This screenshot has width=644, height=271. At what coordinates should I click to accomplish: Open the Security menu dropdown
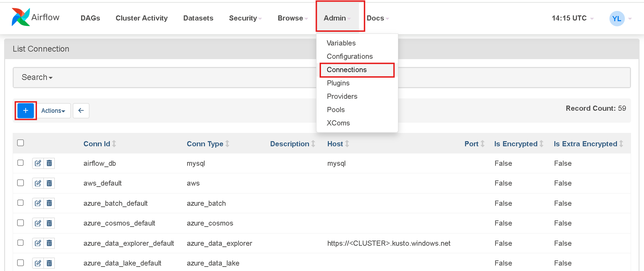[x=245, y=18]
